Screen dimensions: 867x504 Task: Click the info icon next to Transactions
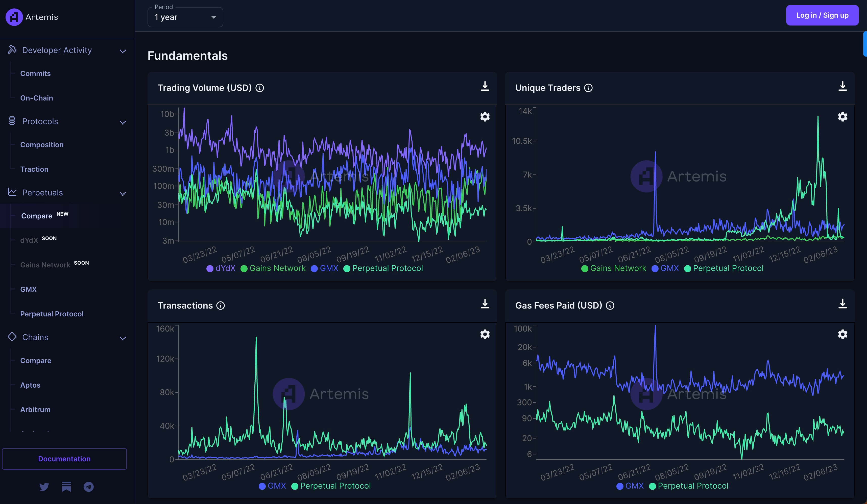(221, 305)
